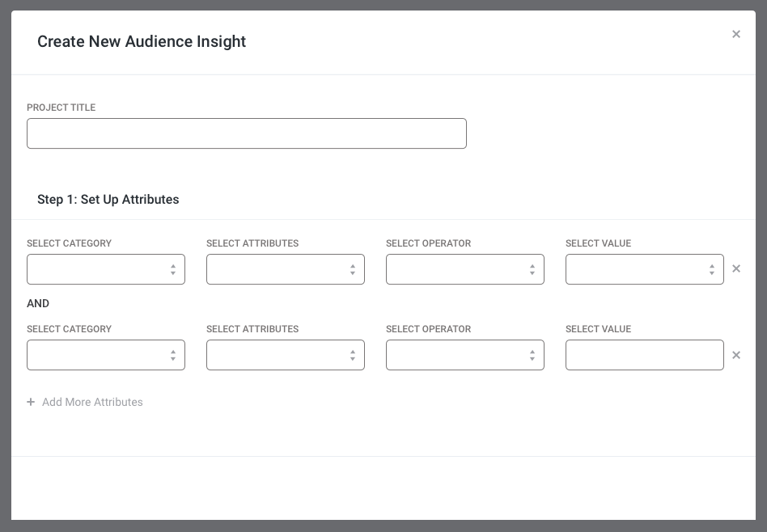
Task: Open the first row Select Value dropdown
Action: (x=644, y=269)
